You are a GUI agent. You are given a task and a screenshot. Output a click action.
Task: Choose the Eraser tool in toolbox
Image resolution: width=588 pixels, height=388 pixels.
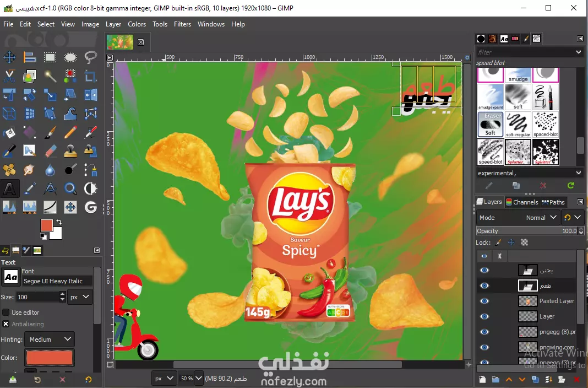tap(50, 151)
